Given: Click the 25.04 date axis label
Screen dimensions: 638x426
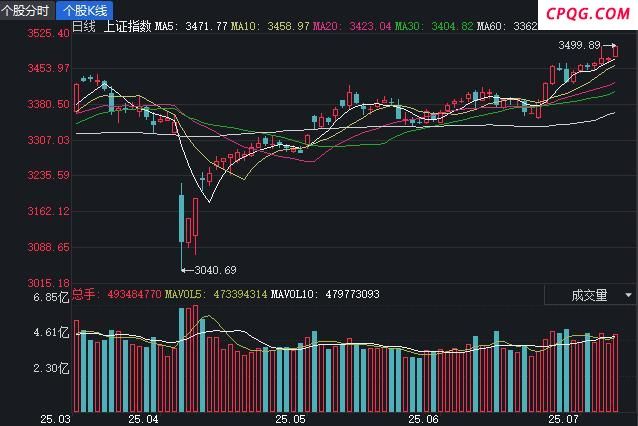Looking at the screenshot, I should pos(143,419).
